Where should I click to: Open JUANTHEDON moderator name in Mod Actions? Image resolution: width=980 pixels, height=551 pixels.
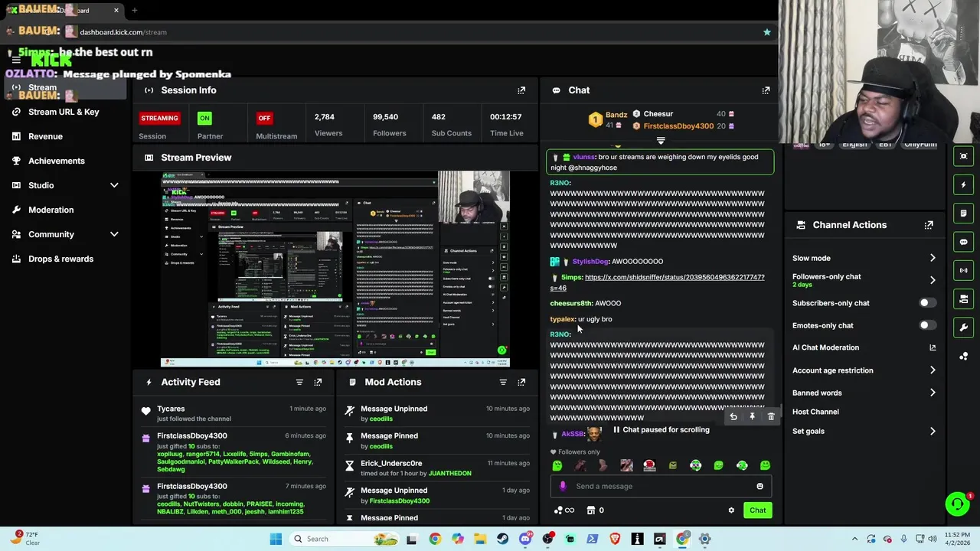point(450,474)
